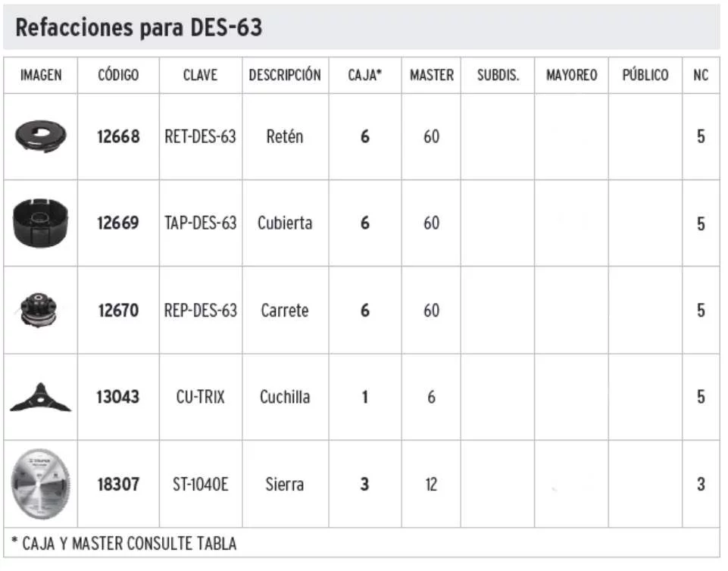Select product code 18307
This screenshot has width=728, height=571.
click(x=118, y=484)
